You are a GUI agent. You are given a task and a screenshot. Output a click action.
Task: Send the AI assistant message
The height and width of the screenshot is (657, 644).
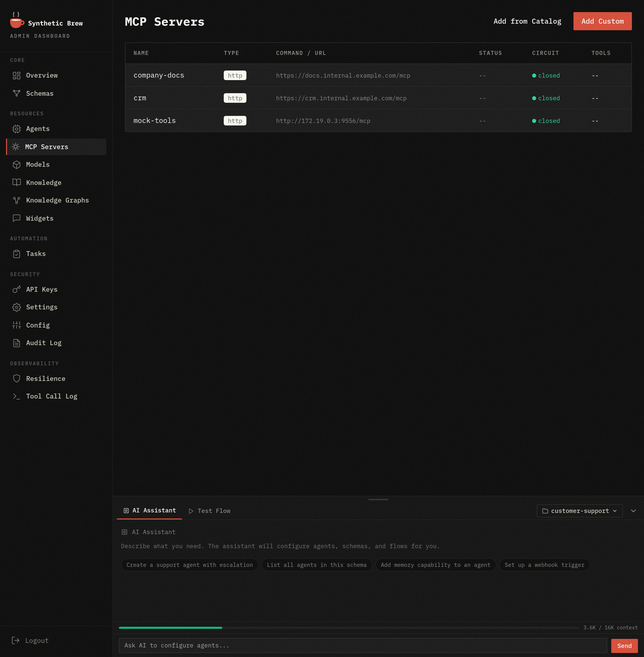coord(624,646)
